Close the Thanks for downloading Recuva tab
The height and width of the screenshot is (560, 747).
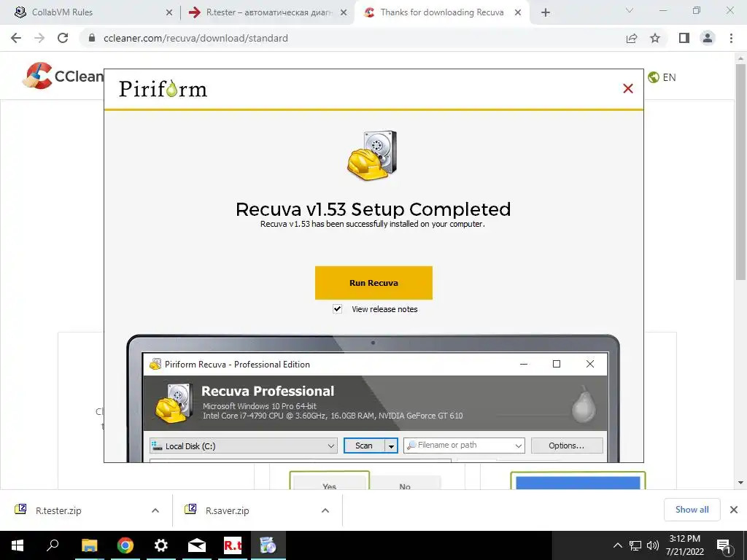tap(518, 12)
